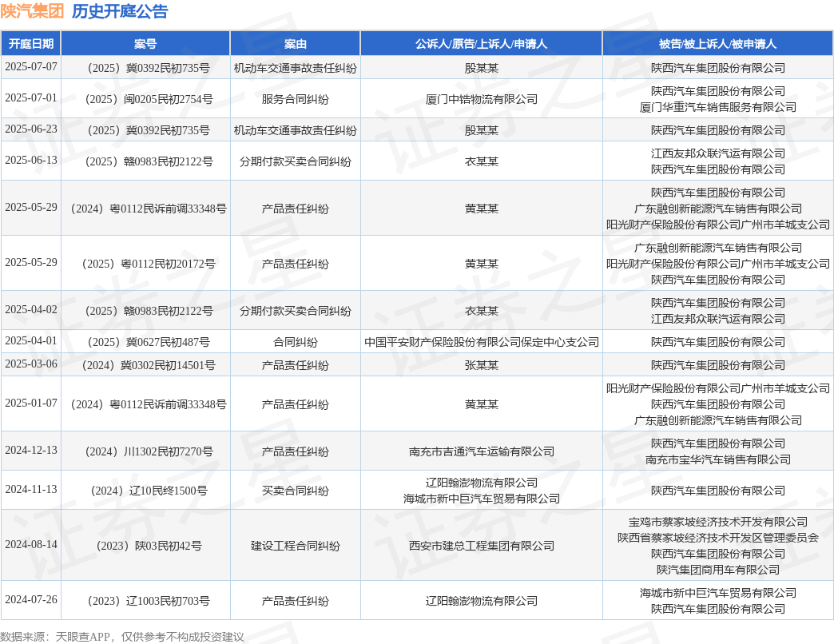
Task: Click plaintiff 张某某
Action: pos(482,365)
